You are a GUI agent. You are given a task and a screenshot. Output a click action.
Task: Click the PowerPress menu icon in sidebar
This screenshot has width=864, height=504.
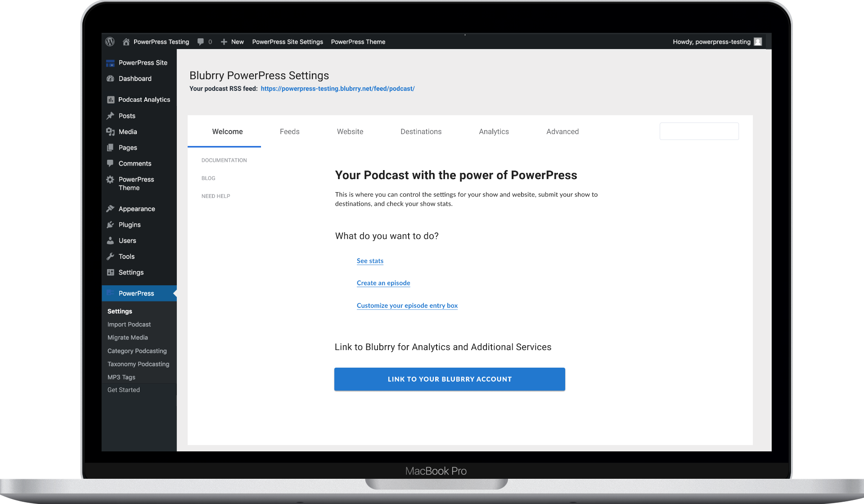110,293
